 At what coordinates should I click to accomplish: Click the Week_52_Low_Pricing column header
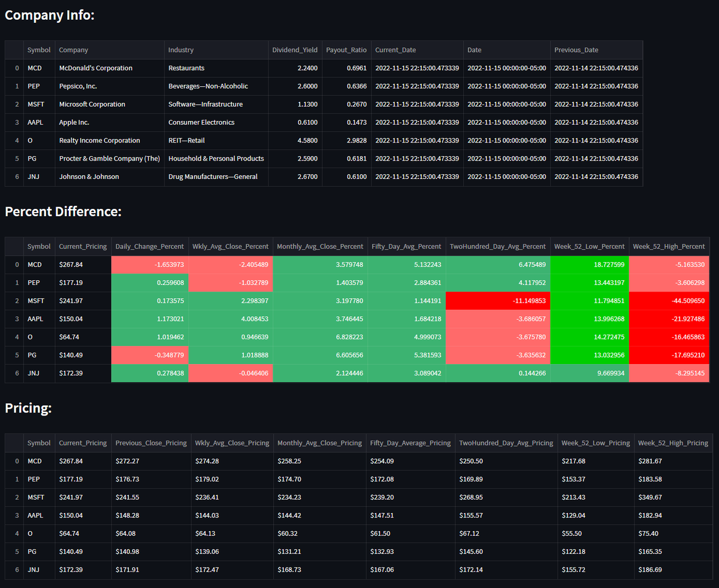[596, 443]
